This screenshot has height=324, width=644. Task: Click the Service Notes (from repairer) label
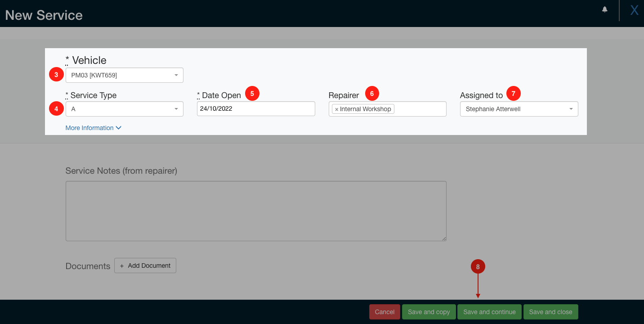[121, 171]
